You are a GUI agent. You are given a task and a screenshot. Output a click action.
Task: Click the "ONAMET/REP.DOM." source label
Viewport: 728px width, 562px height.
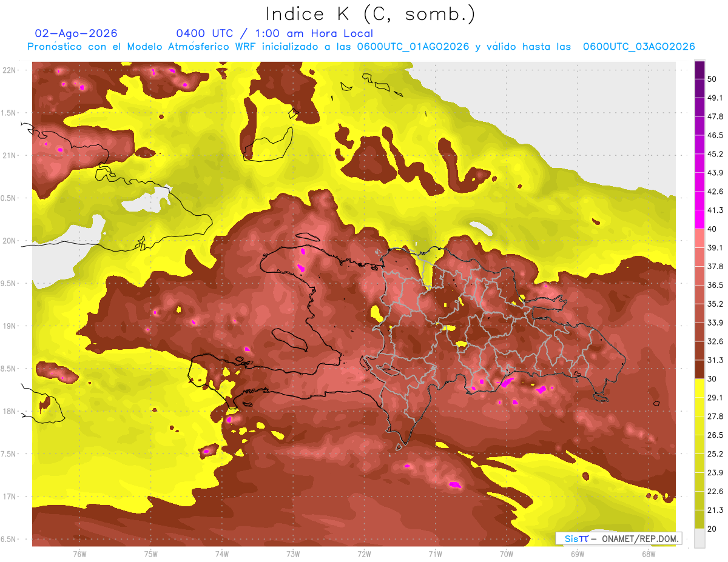click(x=640, y=538)
